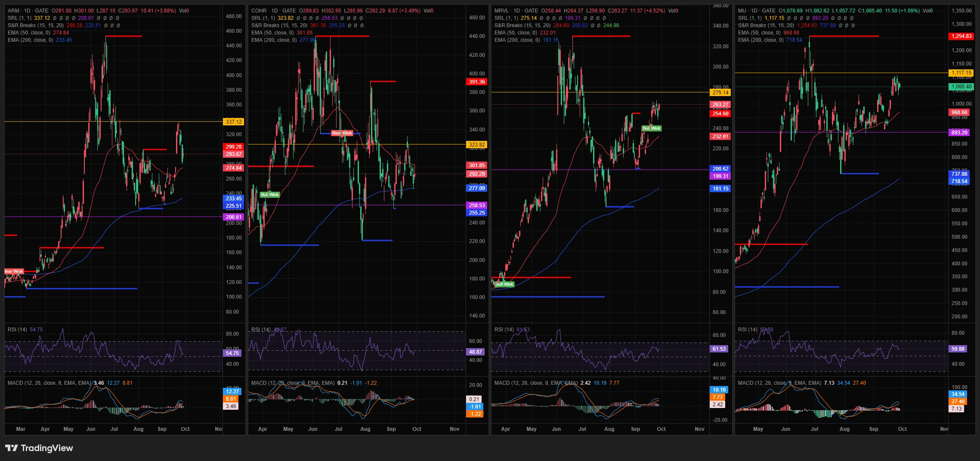
Task: Click yellow 275.14 price-axis label on MRVL chart
Action: coord(720,93)
